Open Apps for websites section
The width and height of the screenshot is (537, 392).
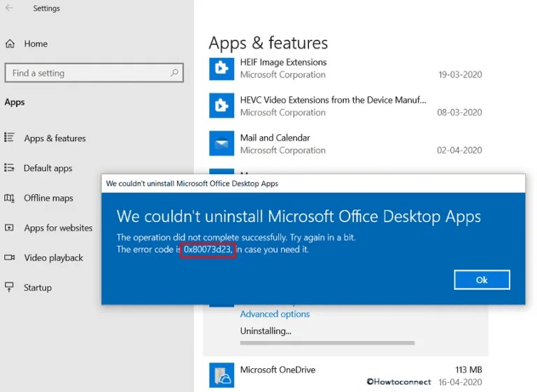coord(58,228)
